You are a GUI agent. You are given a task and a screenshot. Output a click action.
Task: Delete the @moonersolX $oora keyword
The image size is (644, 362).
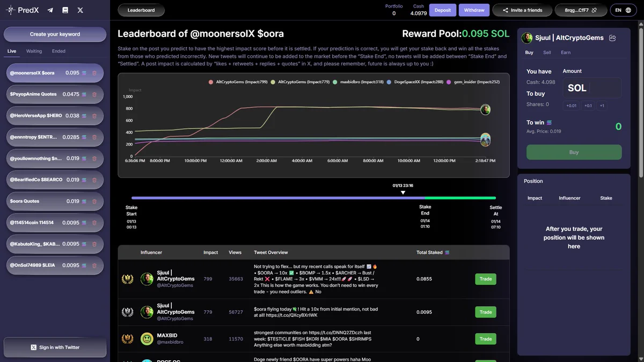point(94,72)
